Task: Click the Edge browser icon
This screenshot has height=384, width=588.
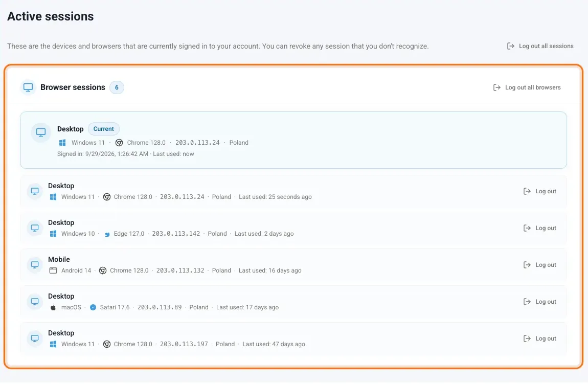Action: pos(107,234)
